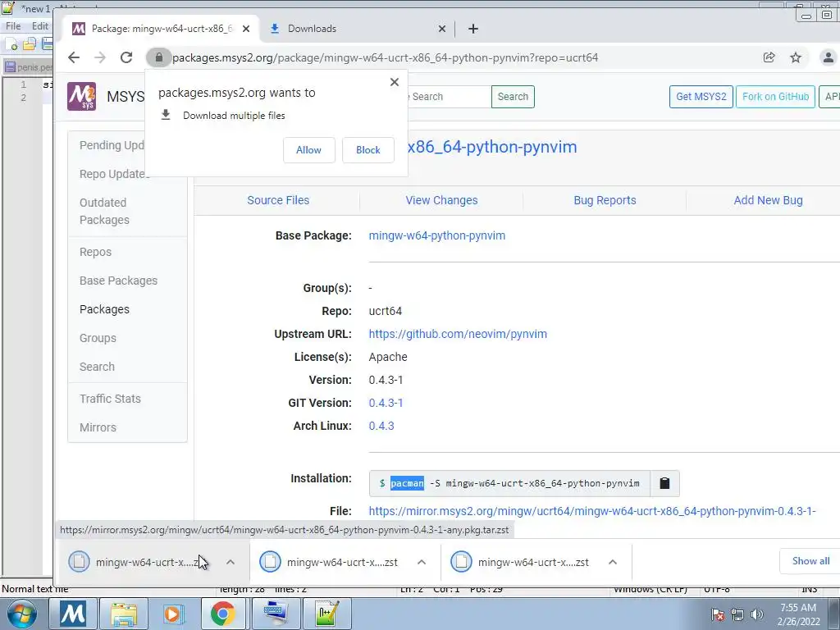Screen dimensions: 840x630
Task: Open the Windows Start menu
Action: 21,614
